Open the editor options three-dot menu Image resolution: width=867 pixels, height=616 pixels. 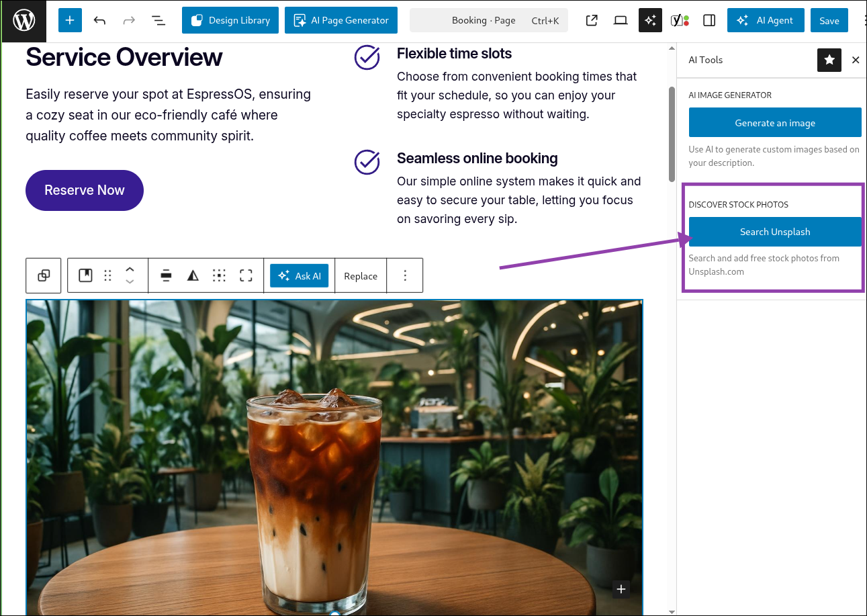[864, 20]
